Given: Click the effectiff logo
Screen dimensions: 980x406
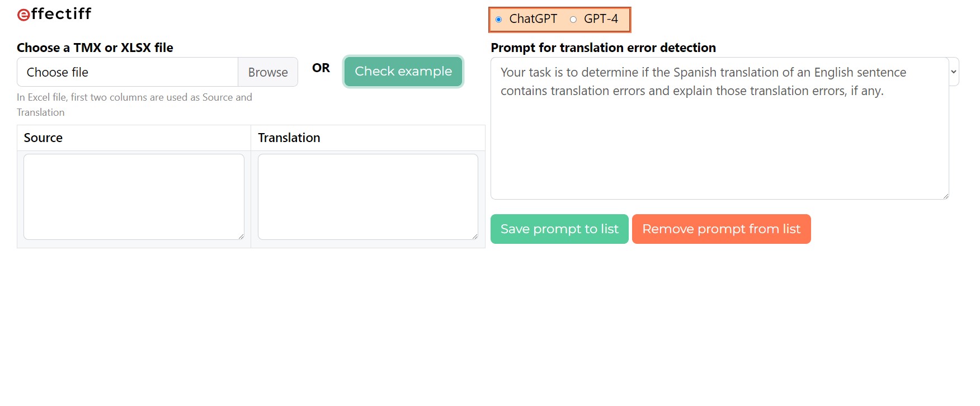Looking at the screenshot, I should [x=54, y=14].
